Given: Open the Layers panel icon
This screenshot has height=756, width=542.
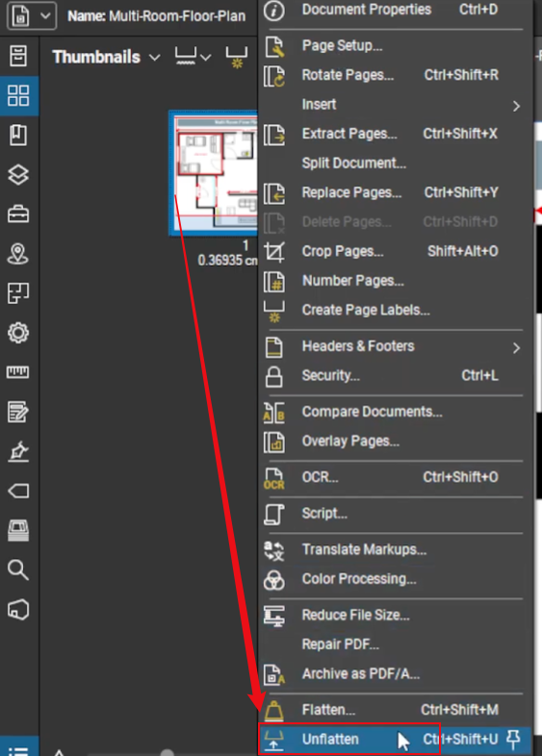Looking at the screenshot, I should [x=18, y=174].
